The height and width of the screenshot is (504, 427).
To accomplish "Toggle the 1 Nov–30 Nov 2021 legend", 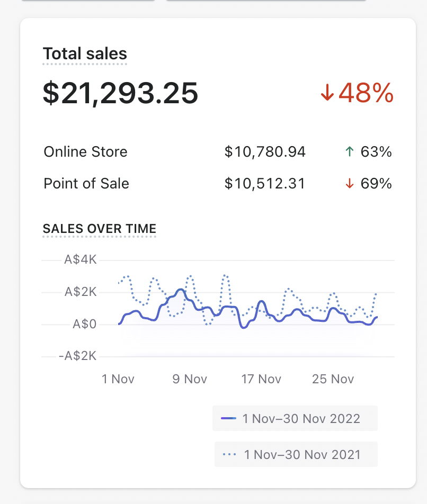I will 296,454.
